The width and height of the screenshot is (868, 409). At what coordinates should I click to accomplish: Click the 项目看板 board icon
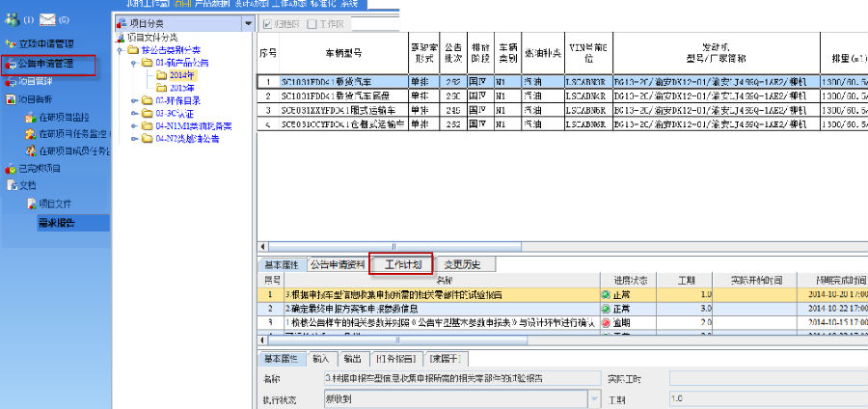[x=11, y=100]
